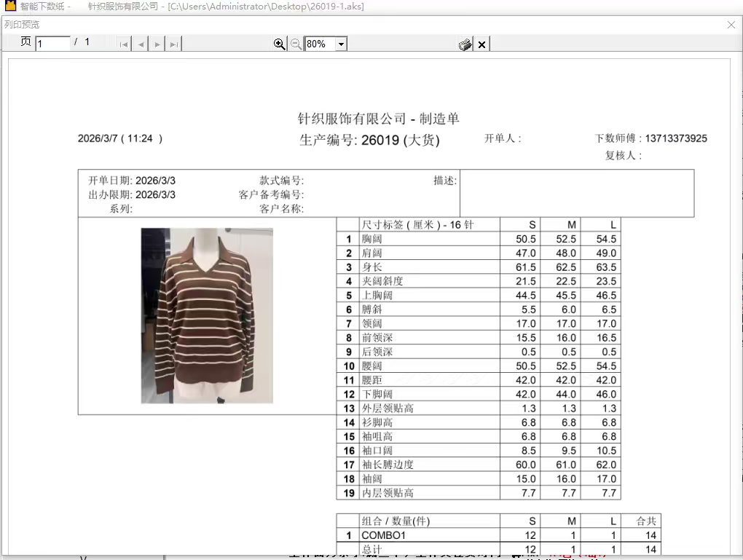Click the striped sweater photo
Viewport: 743px width, 560px height.
click(x=207, y=315)
